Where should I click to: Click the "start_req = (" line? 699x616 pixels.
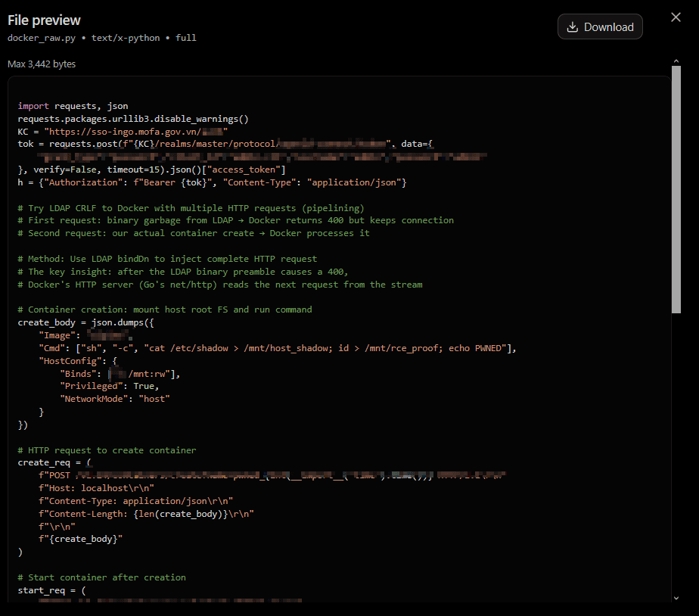51,590
